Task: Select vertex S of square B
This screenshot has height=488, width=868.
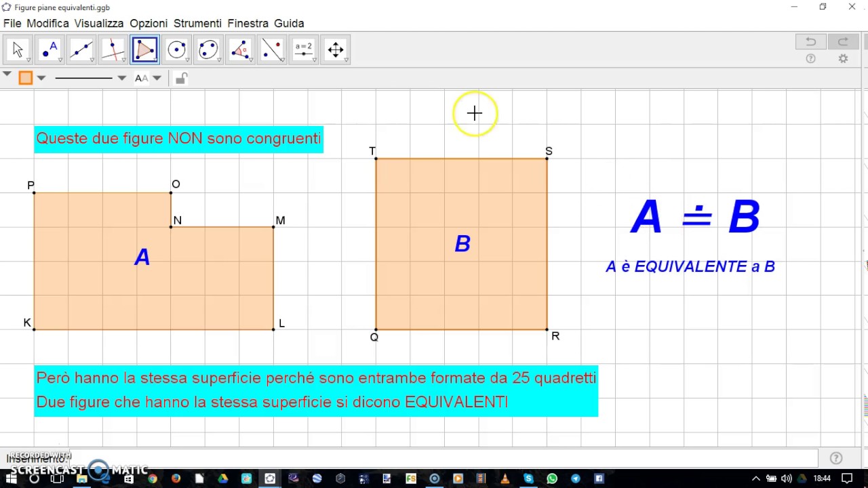Action: pos(547,159)
